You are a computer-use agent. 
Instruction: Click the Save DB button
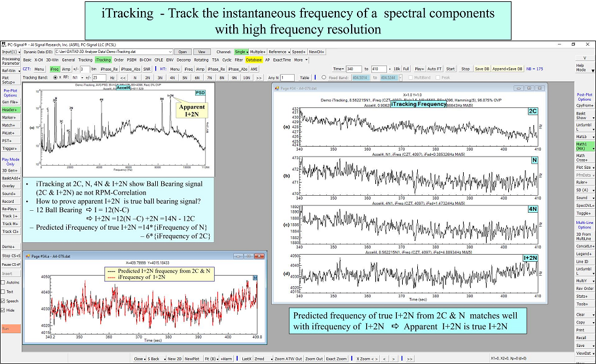point(482,68)
